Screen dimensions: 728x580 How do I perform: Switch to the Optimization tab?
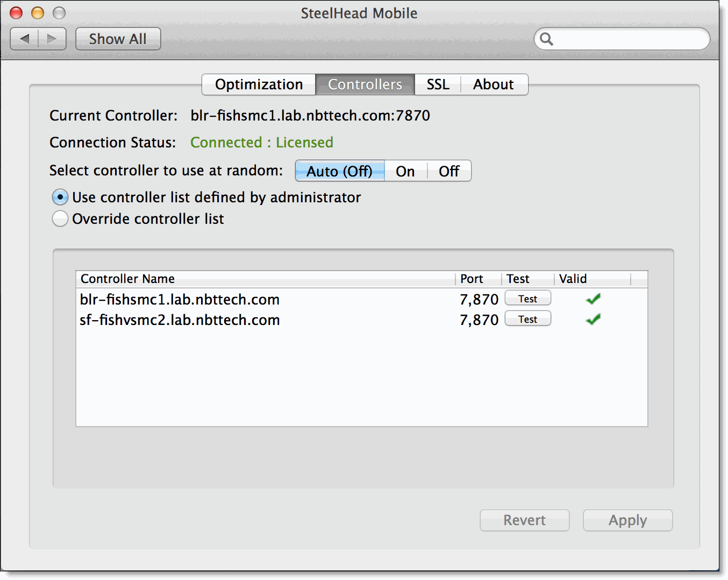(x=258, y=84)
